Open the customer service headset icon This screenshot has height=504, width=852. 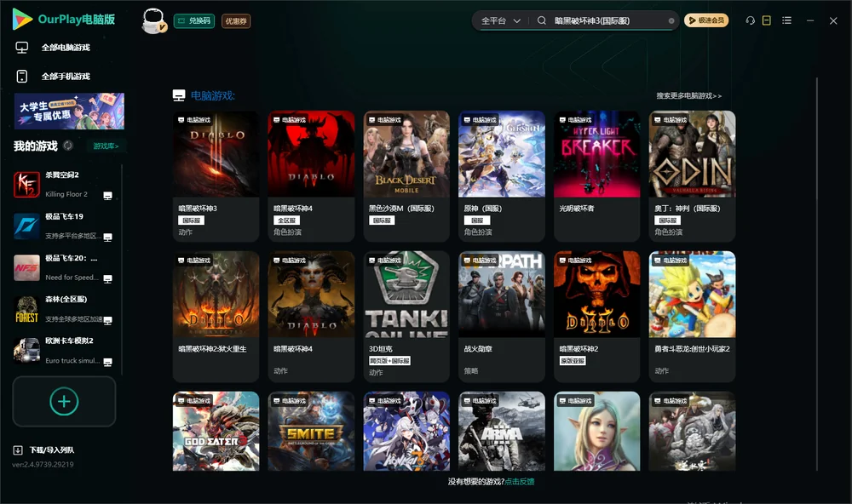tap(750, 20)
